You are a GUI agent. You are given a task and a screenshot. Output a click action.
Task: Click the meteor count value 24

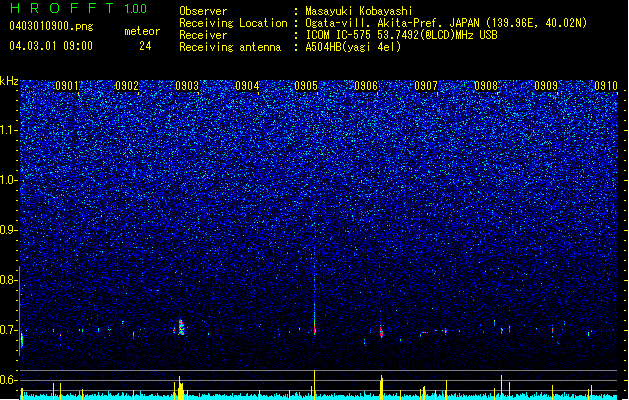[x=145, y=46]
